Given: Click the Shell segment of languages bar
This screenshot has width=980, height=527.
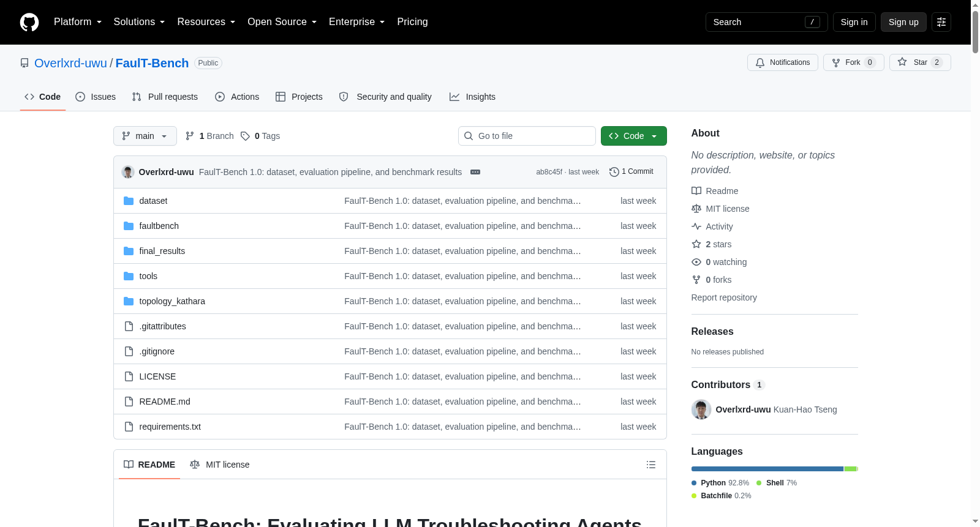Looking at the screenshot, I should 851,469.
